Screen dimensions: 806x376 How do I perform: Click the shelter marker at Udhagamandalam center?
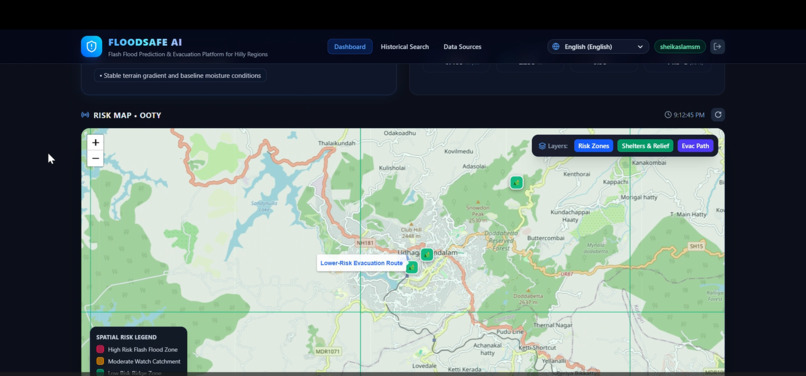pyautogui.click(x=427, y=255)
